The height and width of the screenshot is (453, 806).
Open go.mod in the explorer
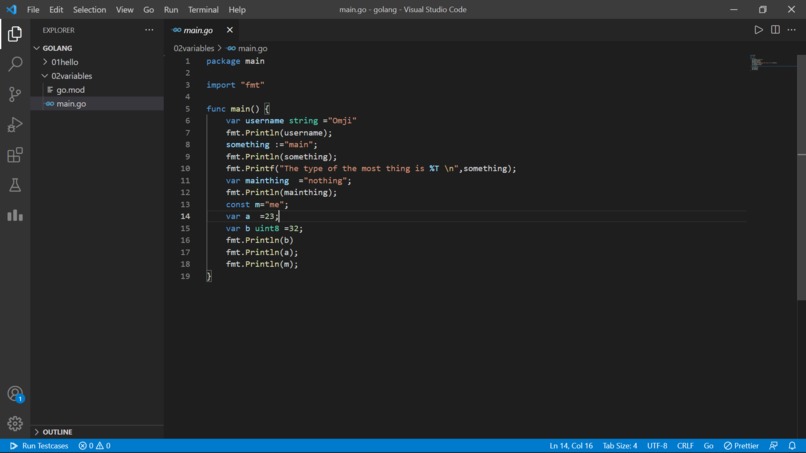pyautogui.click(x=97, y=89)
